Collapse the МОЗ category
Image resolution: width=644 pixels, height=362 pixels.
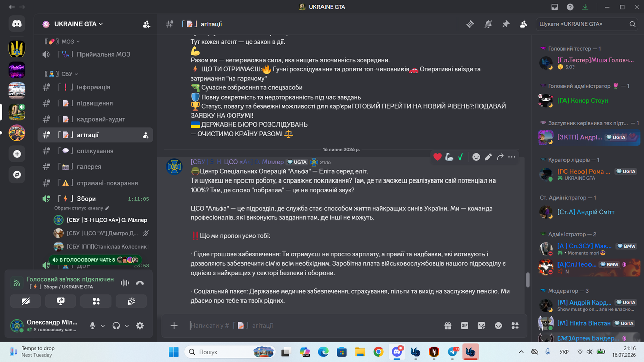[62, 41]
